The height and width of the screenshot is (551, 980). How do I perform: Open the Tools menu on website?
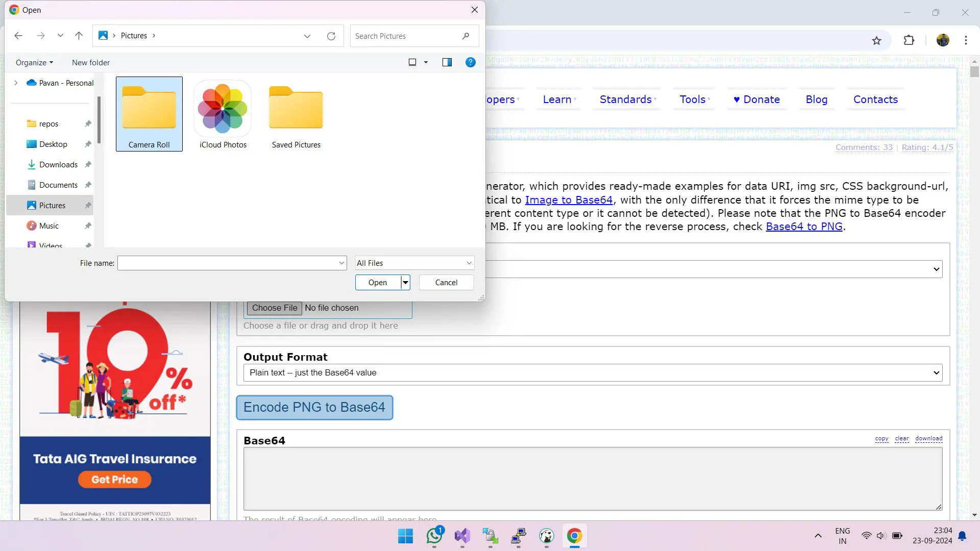pos(694,99)
